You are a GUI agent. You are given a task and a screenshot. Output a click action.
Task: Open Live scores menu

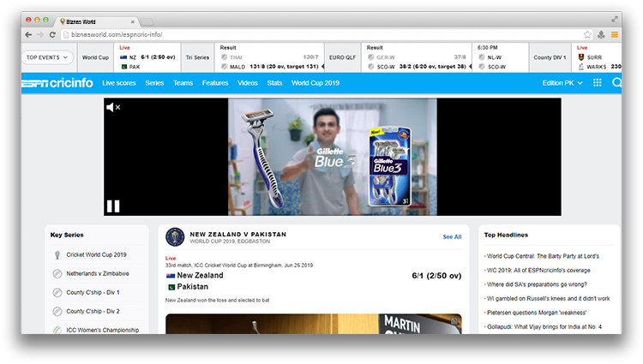tap(119, 83)
